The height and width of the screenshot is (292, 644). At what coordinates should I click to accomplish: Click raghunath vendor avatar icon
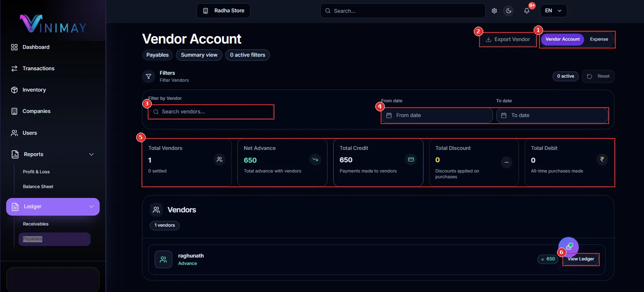(x=163, y=260)
